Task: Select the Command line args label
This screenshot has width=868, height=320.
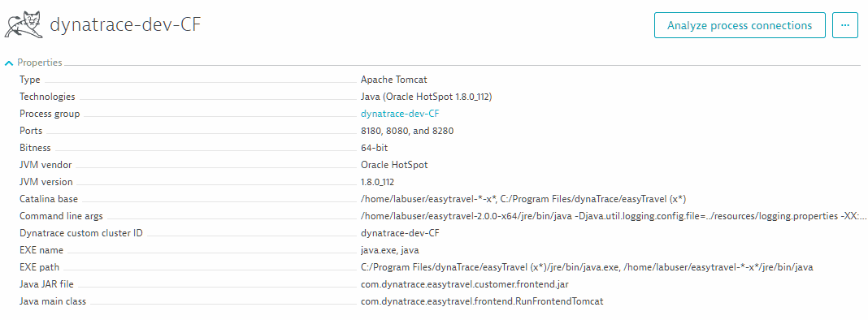Action: pyautogui.click(x=61, y=216)
